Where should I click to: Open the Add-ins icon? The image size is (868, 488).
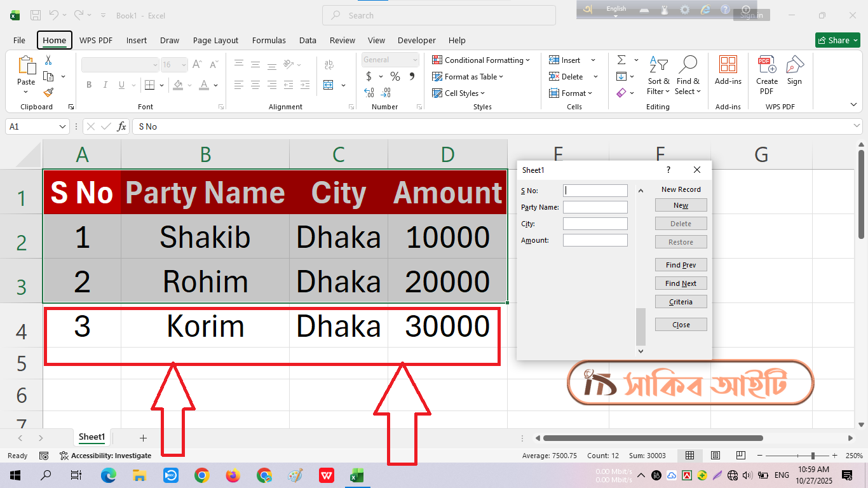click(x=728, y=70)
